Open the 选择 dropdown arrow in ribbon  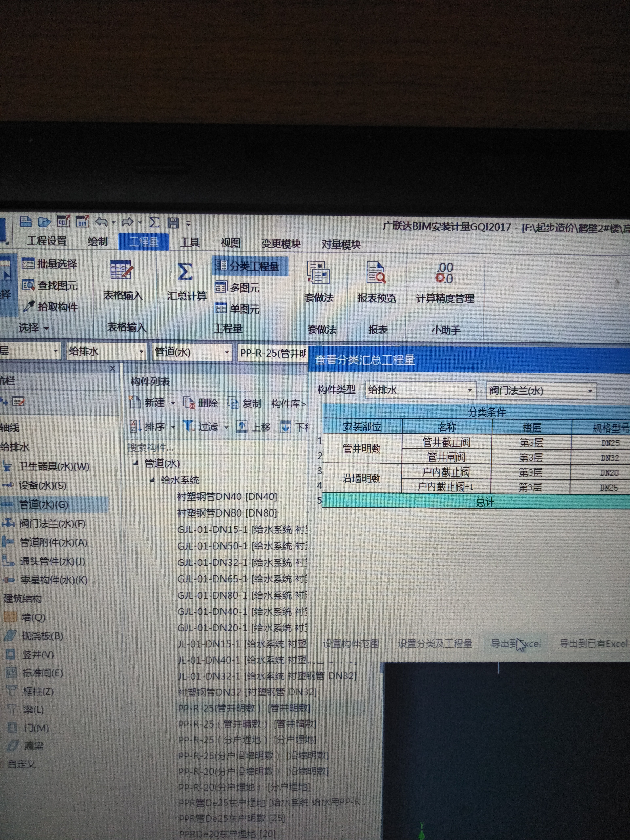click(46, 328)
